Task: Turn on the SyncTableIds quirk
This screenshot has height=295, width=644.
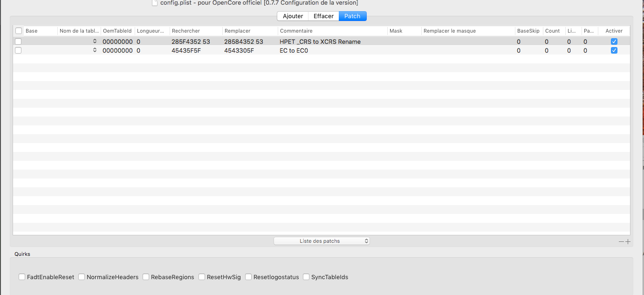Action: pos(306,277)
